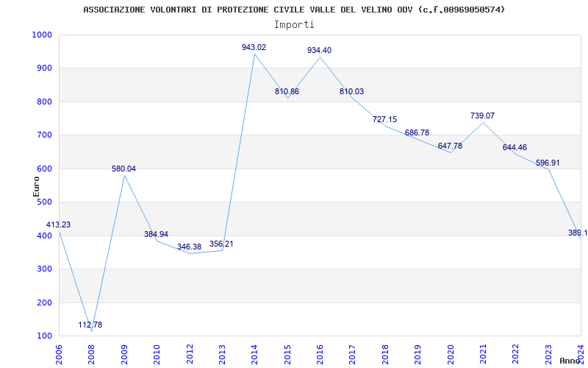The width and height of the screenshot is (588, 368).
Task: Click x-axis year 2016
Action: [320, 355]
